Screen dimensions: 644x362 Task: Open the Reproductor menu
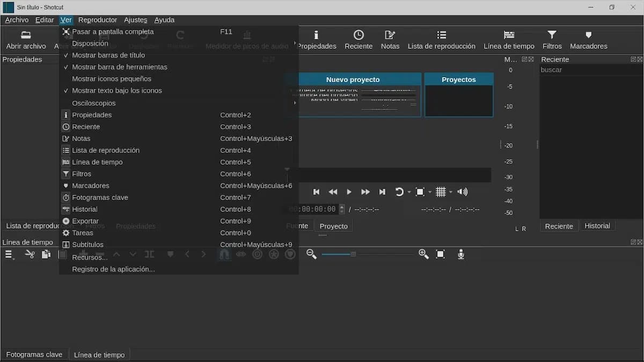(x=98, y=20)
